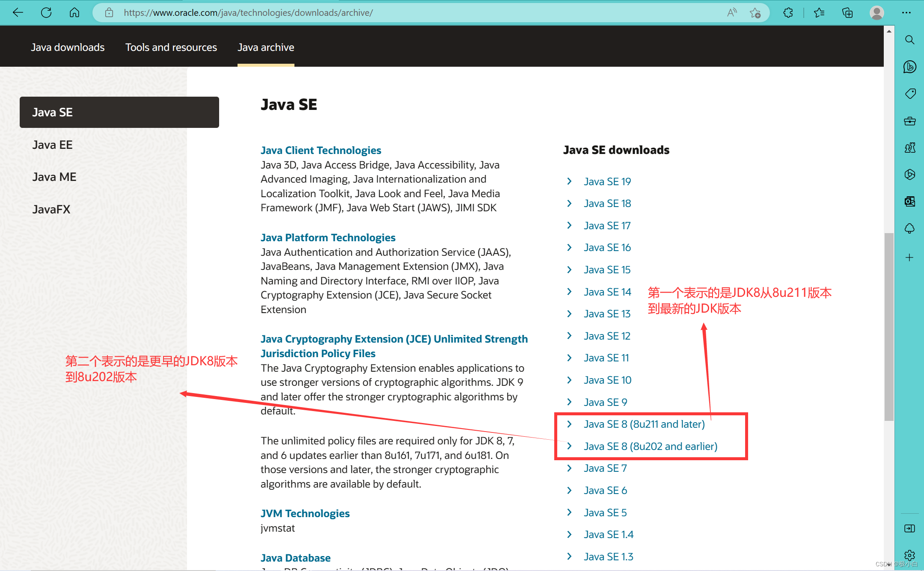Open Java Client Technologies link
The width and height of the screenshot is (924, 571).
[x=321, y=151]
